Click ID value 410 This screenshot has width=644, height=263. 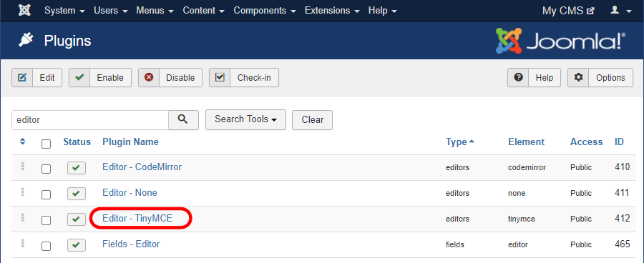pos(623,167)
